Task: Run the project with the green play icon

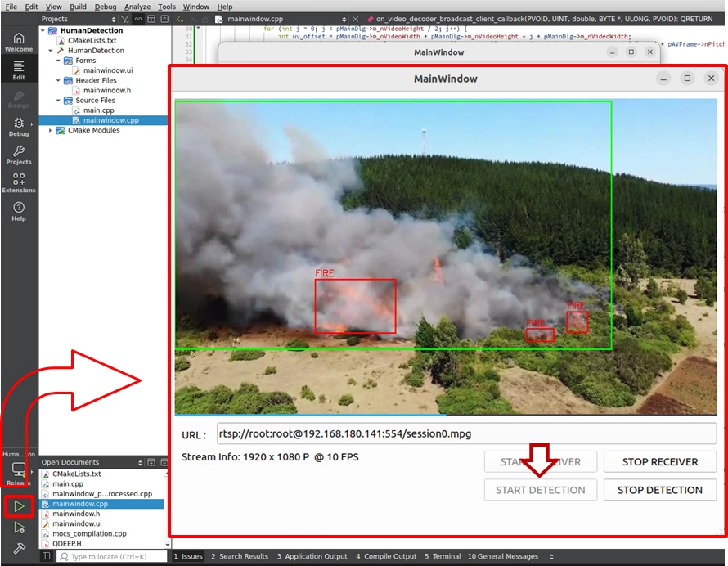Action: [x=19, y=506]
